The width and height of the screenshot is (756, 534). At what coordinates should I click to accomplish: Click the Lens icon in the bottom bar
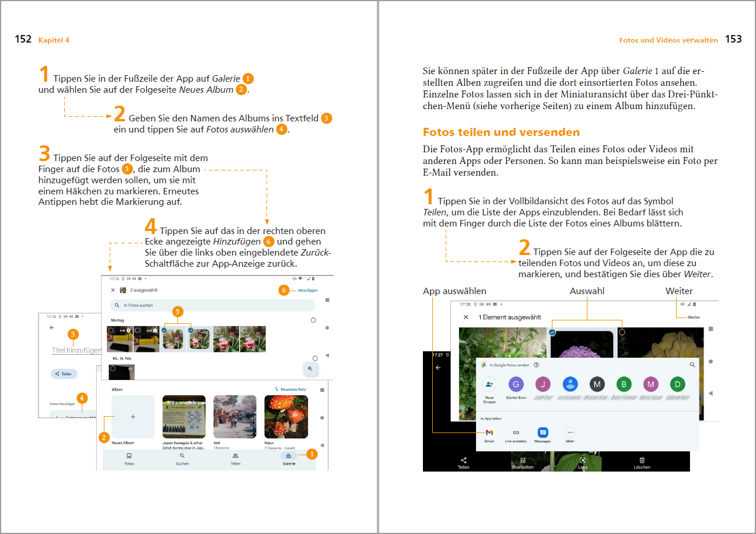coord(582,460)
